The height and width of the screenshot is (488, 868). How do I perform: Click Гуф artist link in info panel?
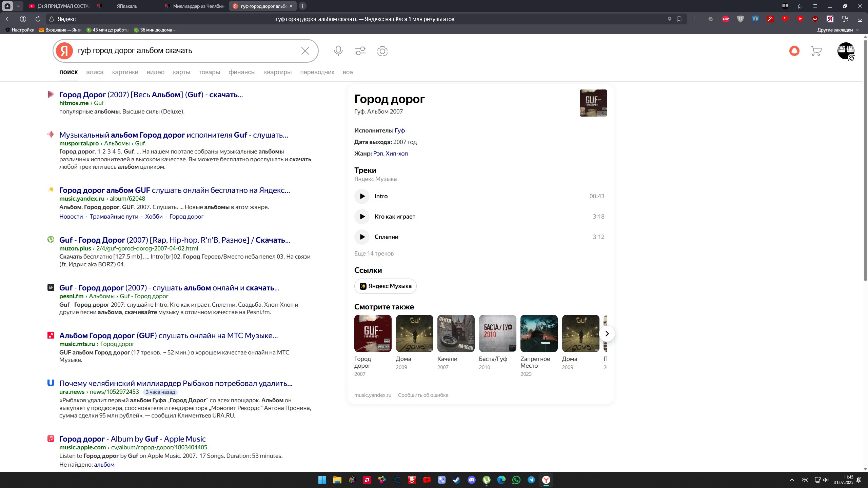point(400,130)
